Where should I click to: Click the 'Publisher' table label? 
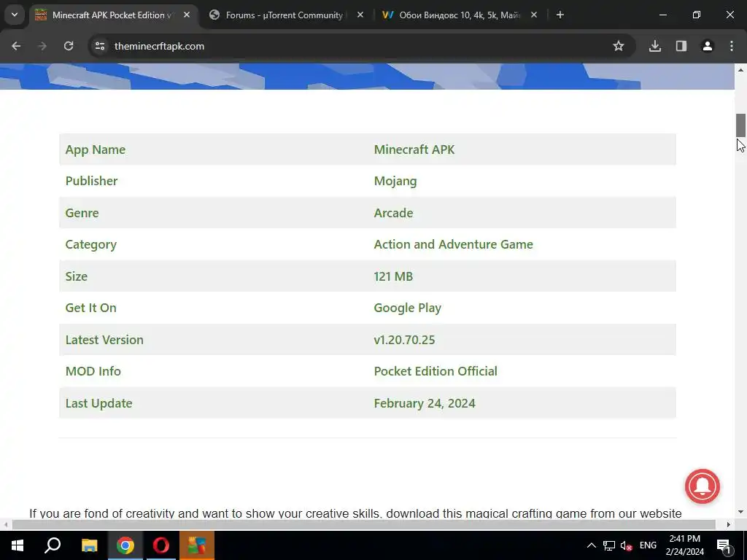(x=91, y=181)
